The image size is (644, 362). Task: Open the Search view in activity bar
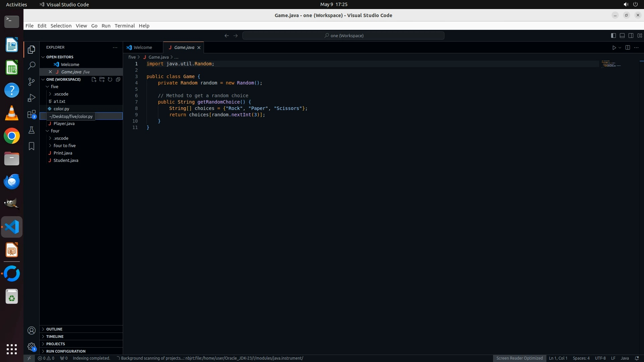32,65
